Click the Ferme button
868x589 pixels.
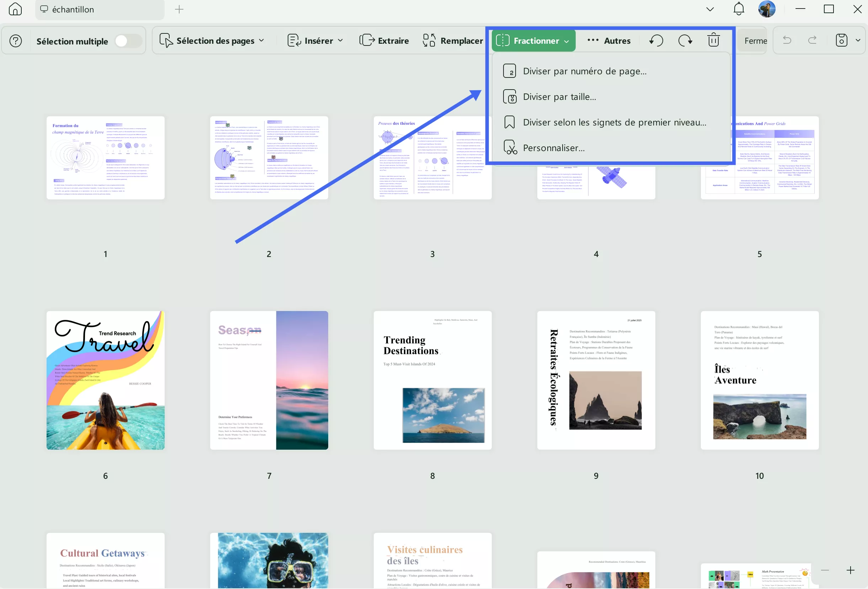pos(755,40)
